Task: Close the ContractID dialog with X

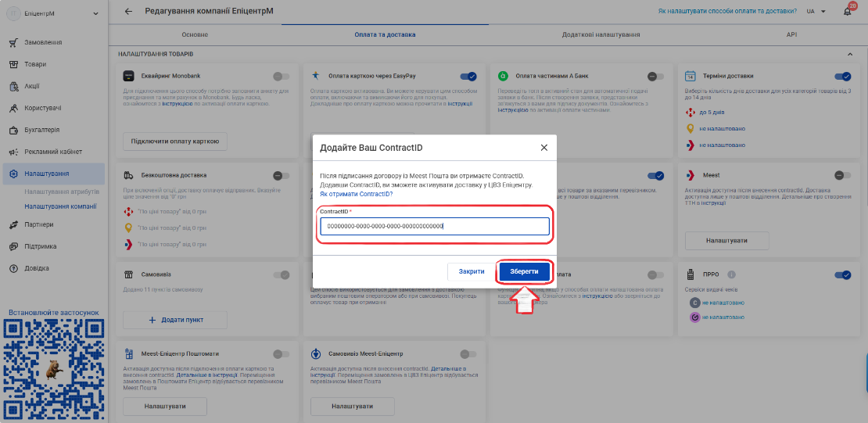Action: pos(543,148)
